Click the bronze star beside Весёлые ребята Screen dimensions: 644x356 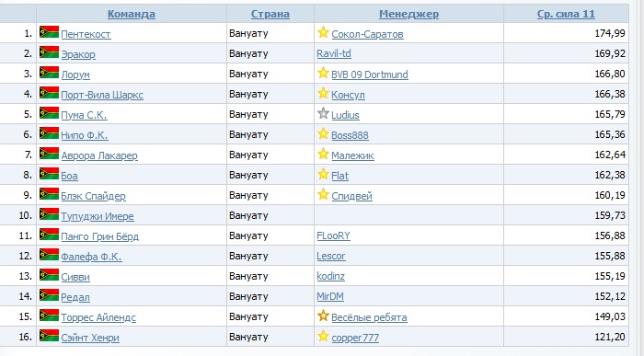pyautogui.click(x=323, y=316)
